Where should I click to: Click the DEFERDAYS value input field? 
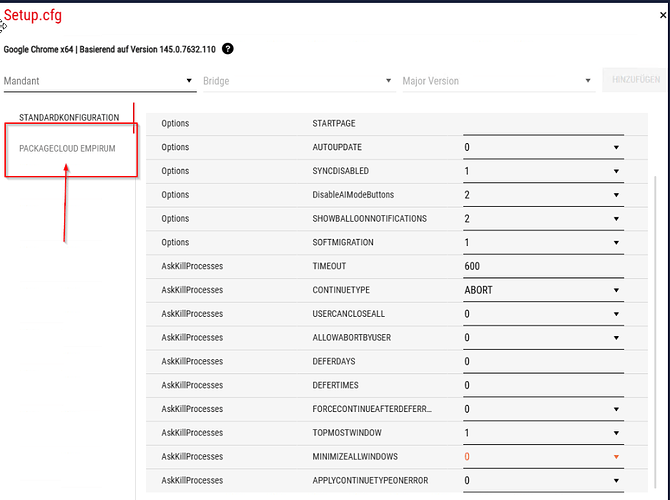[x=542, y=362]
